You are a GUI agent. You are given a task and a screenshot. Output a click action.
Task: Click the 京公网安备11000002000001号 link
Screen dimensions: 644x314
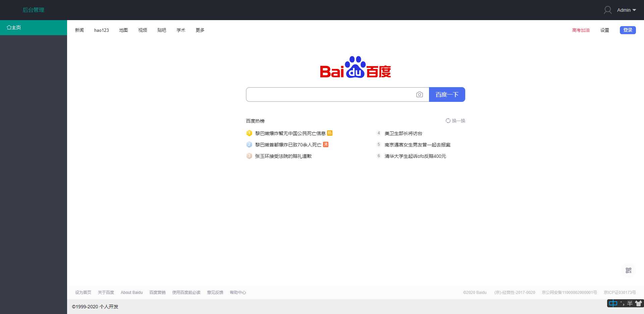[x=569, y=293]
